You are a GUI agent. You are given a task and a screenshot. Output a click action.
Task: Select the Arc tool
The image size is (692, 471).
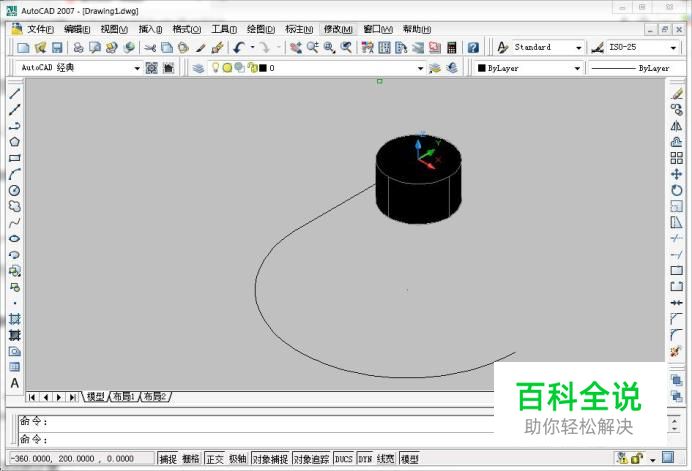[15, 174]
